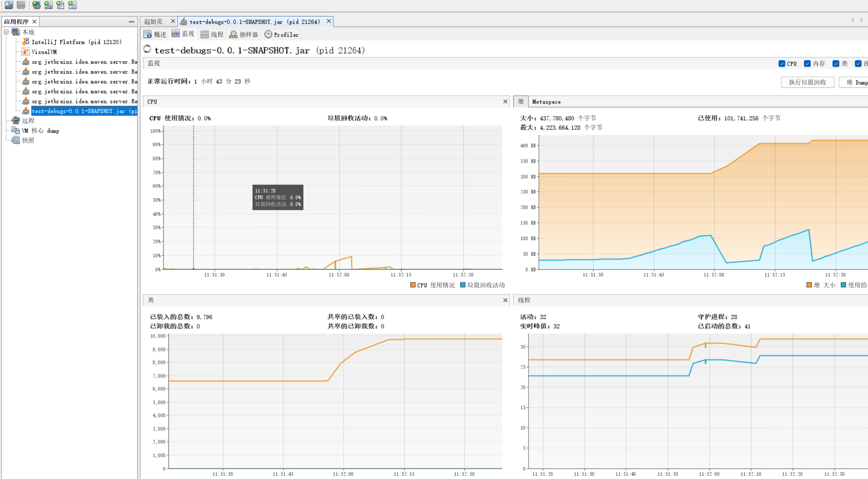Click Add VM Coredump toolbar icon
This screenshot has width=868, height=479.
(x=60, y=5)
